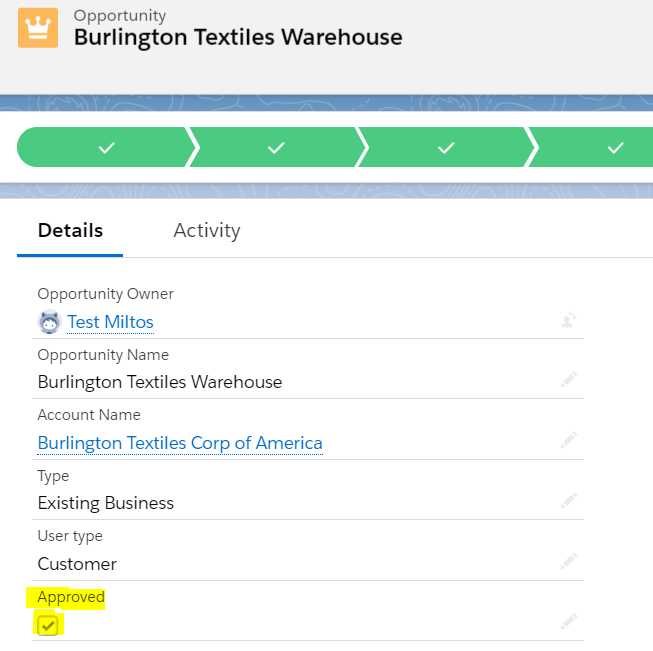
Task: Click the change owner icon
Action: 568,320
